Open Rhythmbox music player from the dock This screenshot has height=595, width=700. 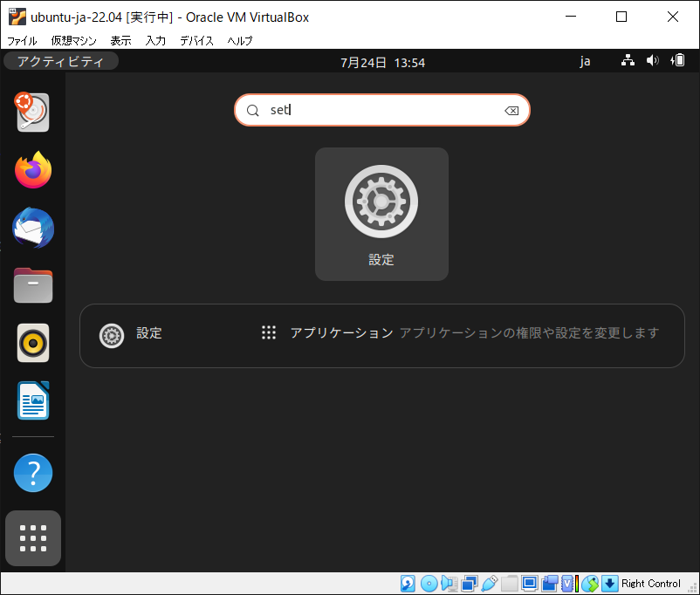click(x=33, y=343)
